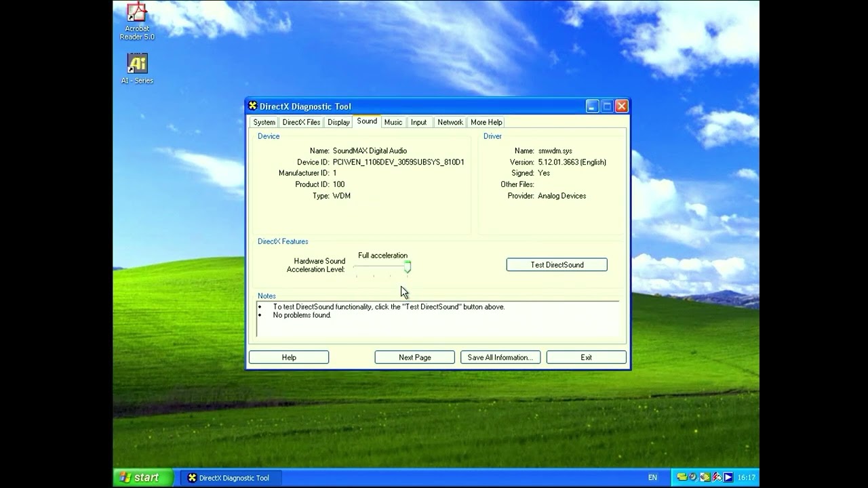Click the 'Full acceleration' label
Viewport: 868px width, 488px height.
coord(383,256)
